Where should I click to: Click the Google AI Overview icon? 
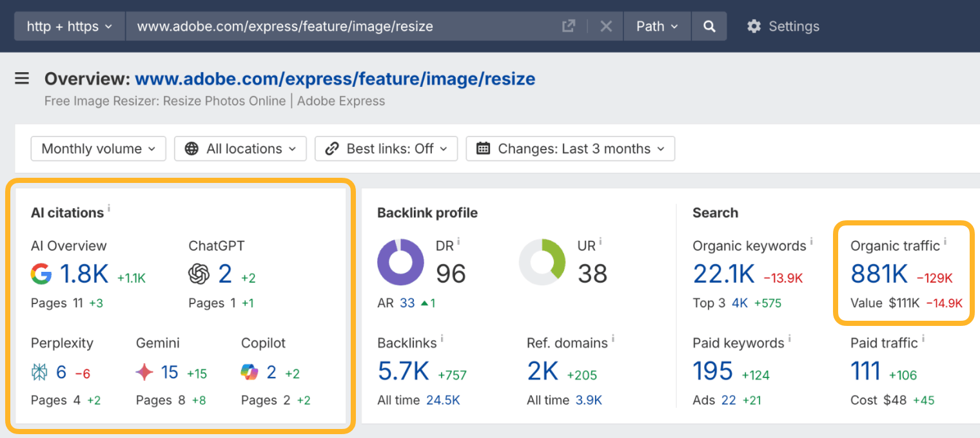[x=41, y=274]
